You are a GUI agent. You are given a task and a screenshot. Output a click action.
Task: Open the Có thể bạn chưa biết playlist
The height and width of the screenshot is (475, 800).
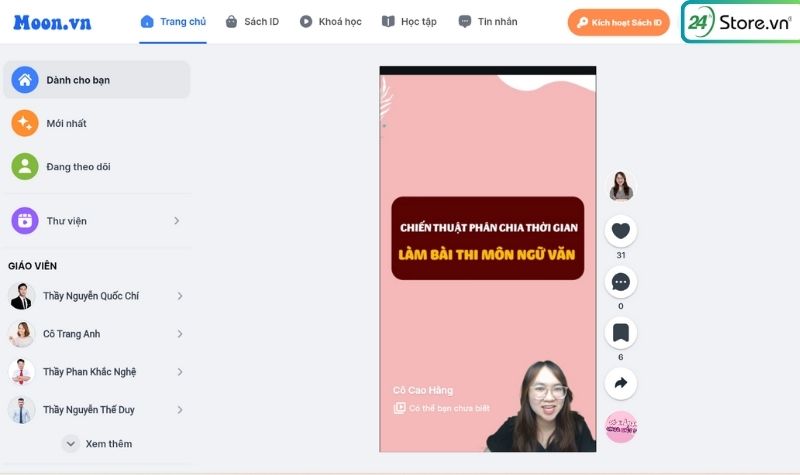(442, 408)
